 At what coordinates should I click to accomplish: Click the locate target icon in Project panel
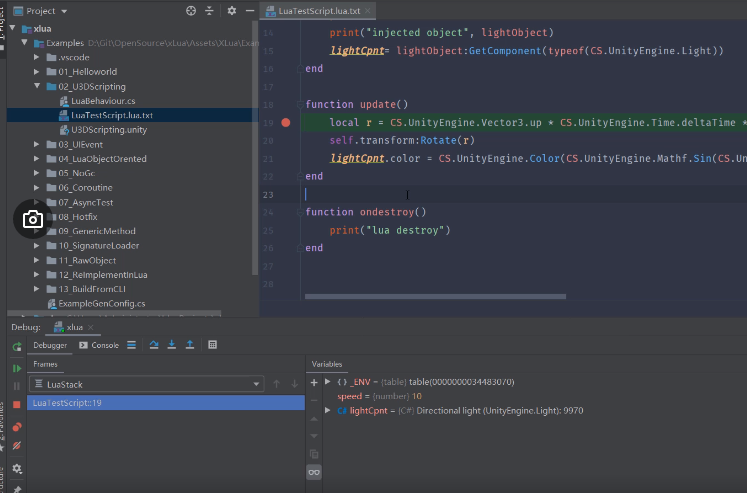[x=191, y=10]
